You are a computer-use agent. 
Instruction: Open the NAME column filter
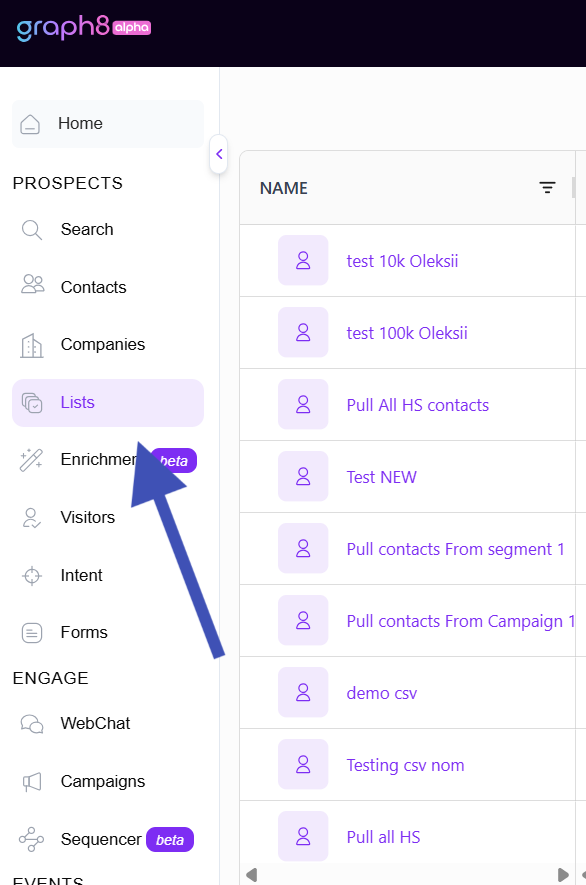pos(547,188)
